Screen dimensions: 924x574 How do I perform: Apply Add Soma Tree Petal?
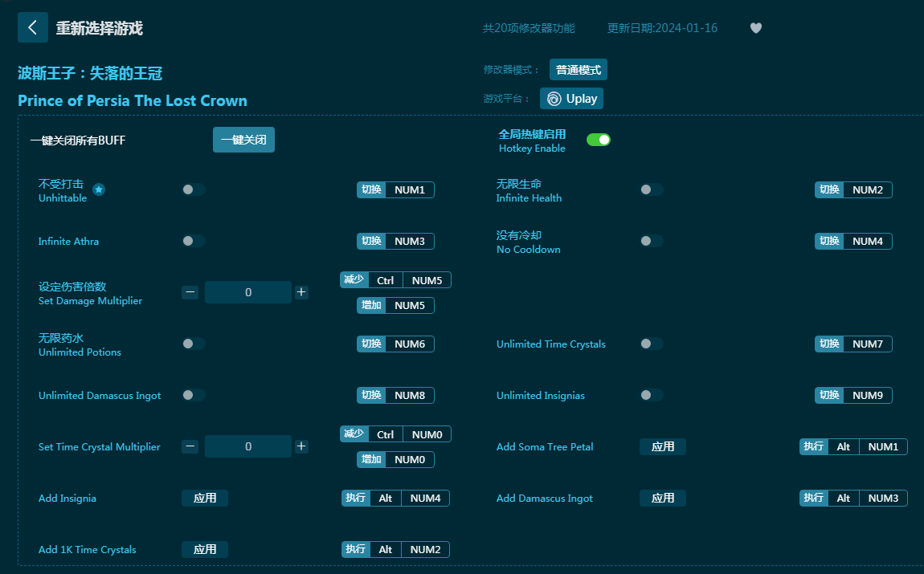coord(662,447)
